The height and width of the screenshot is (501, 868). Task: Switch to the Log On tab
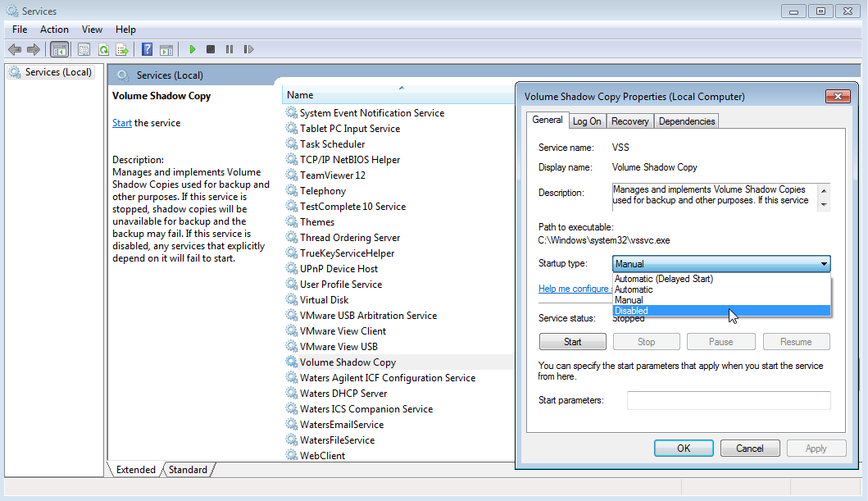pyautogui.click(x=587, y=121)
